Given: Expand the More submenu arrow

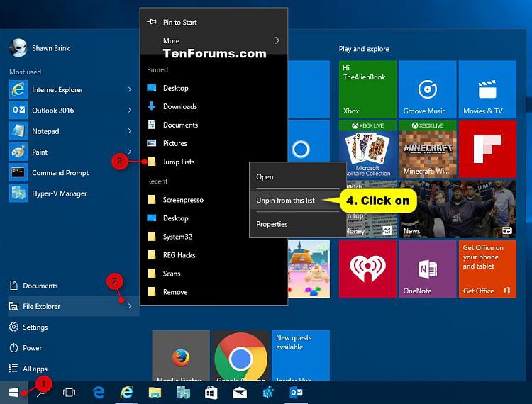Looking at the screenshot, I should point(277,40).
